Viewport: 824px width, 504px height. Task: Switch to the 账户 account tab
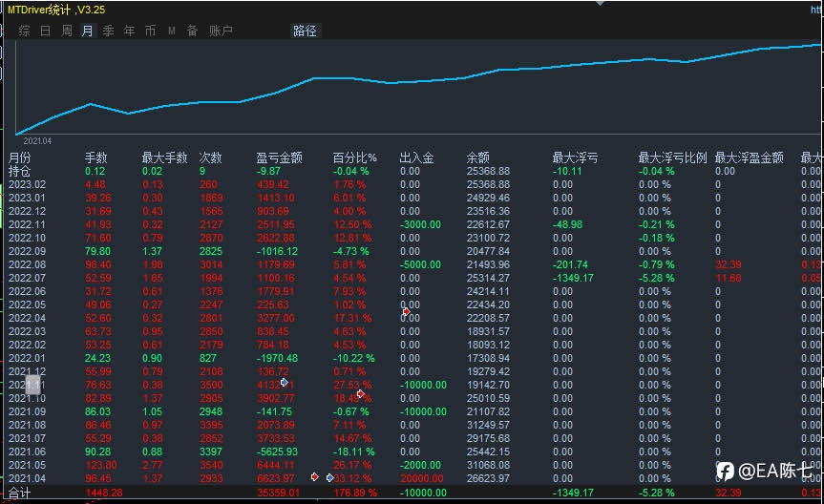221,31
